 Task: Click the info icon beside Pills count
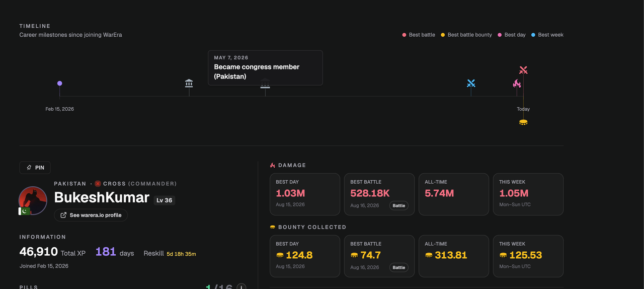242,287
